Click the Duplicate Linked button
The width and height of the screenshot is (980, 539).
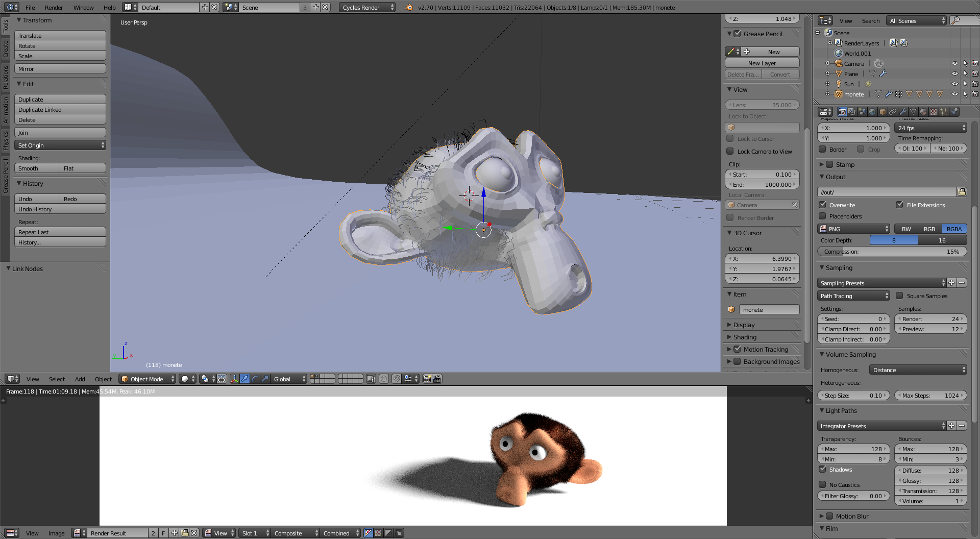coord(60,110)
